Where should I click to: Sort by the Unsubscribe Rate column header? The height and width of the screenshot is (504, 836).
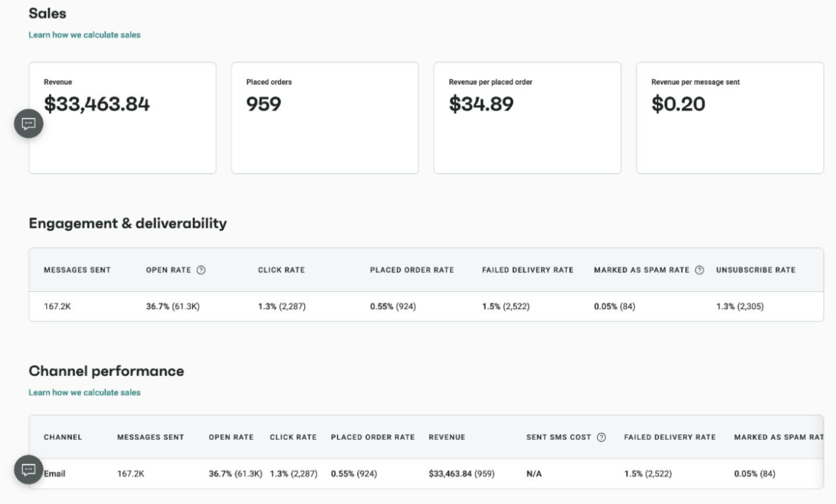click(x=755, y=270)
